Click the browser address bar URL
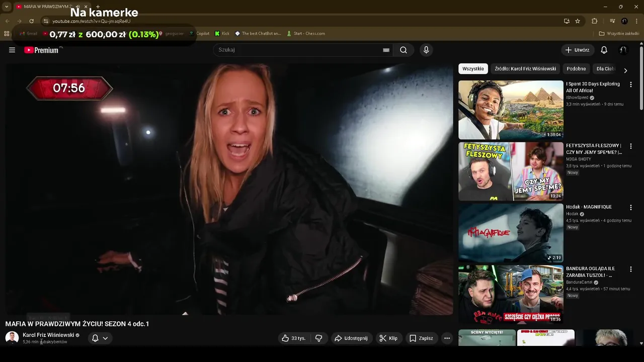 [x=92, y=21]
